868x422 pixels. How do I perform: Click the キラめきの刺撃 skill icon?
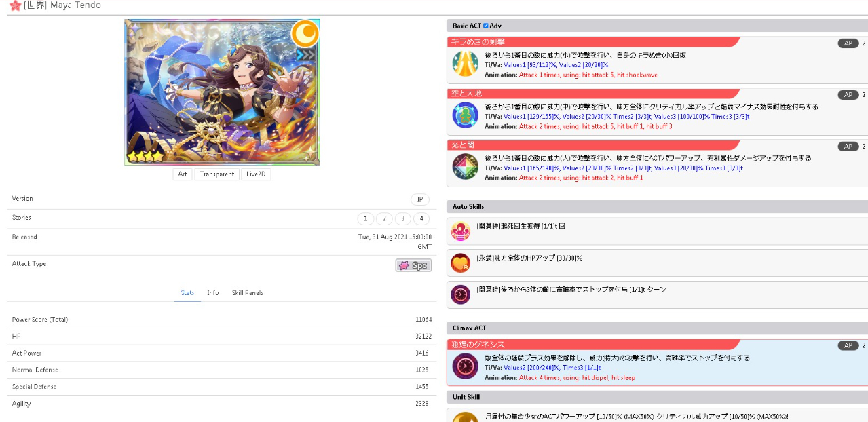click(x=466, y=64)
